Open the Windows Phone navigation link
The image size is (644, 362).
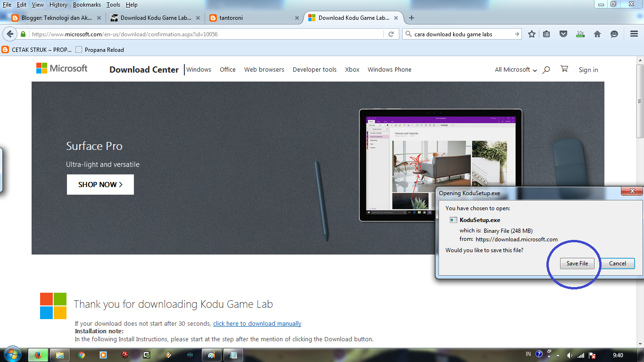[389, 69]
